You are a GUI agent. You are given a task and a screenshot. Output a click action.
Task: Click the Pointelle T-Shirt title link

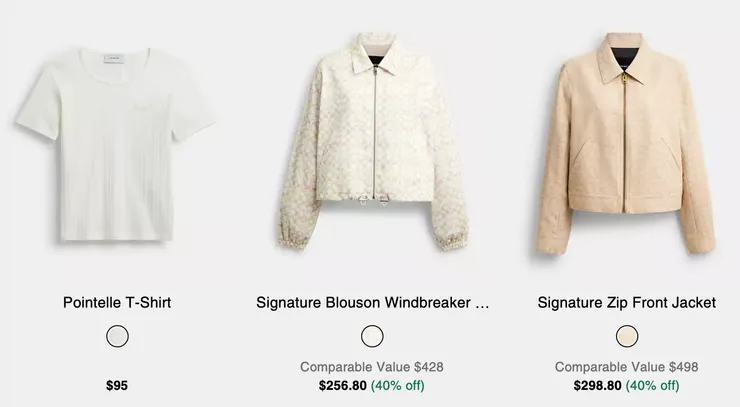click(117, 302)
